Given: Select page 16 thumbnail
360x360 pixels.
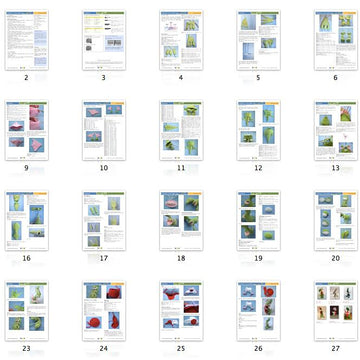Looking at the screenshot, I should point(27,221).
